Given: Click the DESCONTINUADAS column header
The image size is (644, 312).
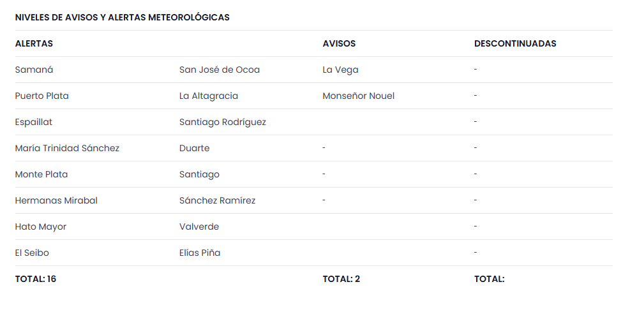Looking at the screenshot, I should pos(515,43).
